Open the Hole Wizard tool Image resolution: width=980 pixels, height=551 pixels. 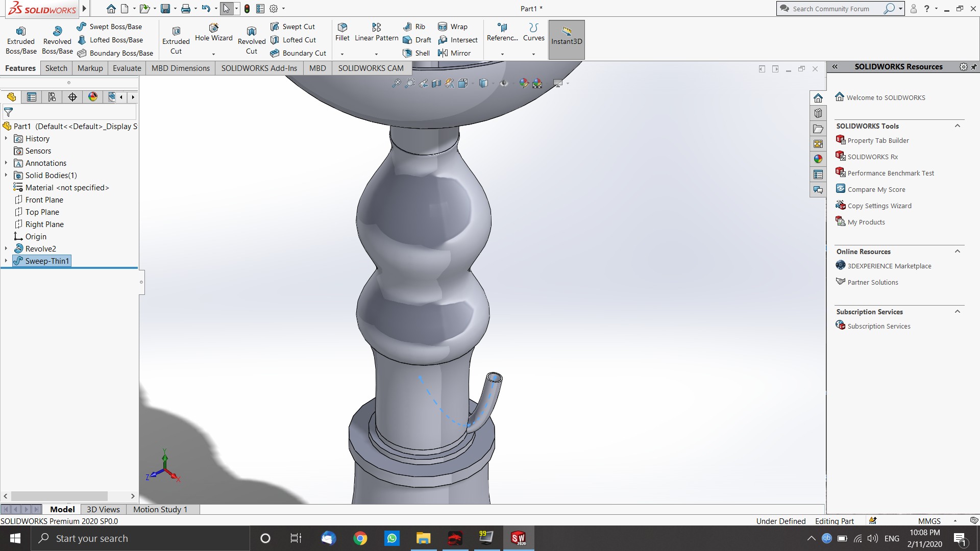[x=213, y=28]
